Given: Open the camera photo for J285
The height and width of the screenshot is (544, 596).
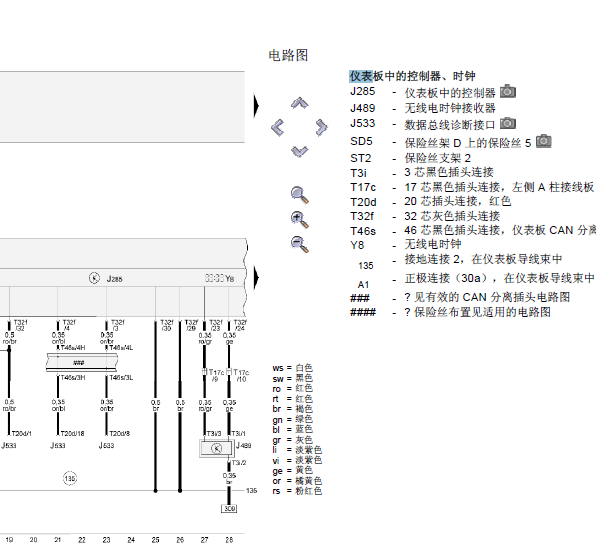Looking at the screenshot, I should [x=507, y=91].
